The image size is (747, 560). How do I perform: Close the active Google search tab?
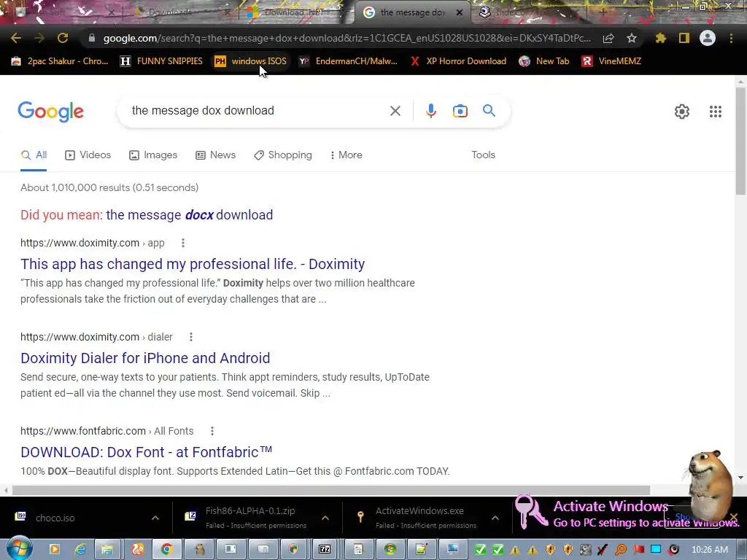coord(460,12)
